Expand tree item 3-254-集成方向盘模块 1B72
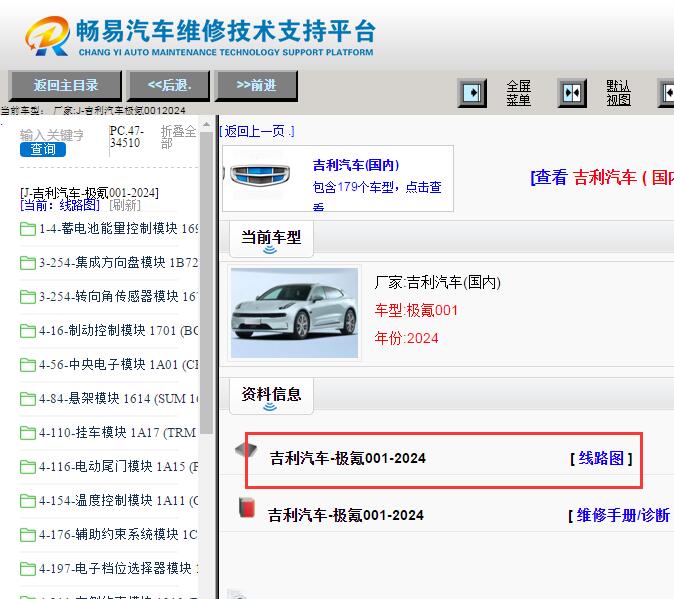Viewport: 674px width, 599px height. (x=119, y=262)
